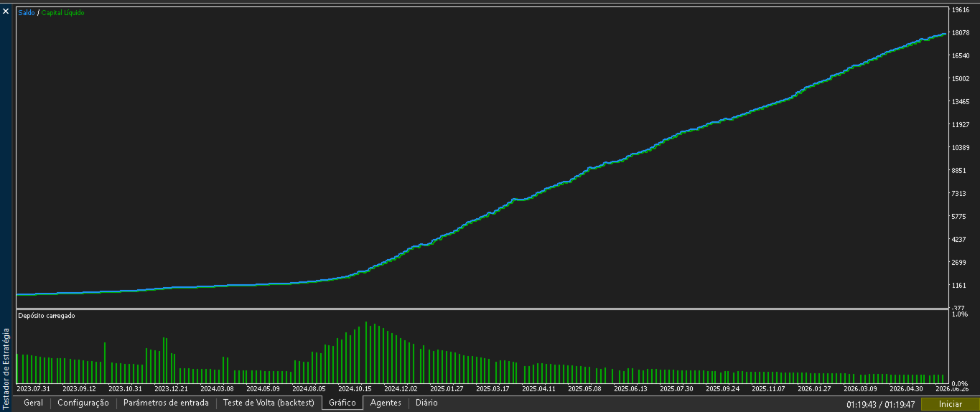
Task: Close the Strategy Tester panel with X
Action: click(x=6, y=11)
